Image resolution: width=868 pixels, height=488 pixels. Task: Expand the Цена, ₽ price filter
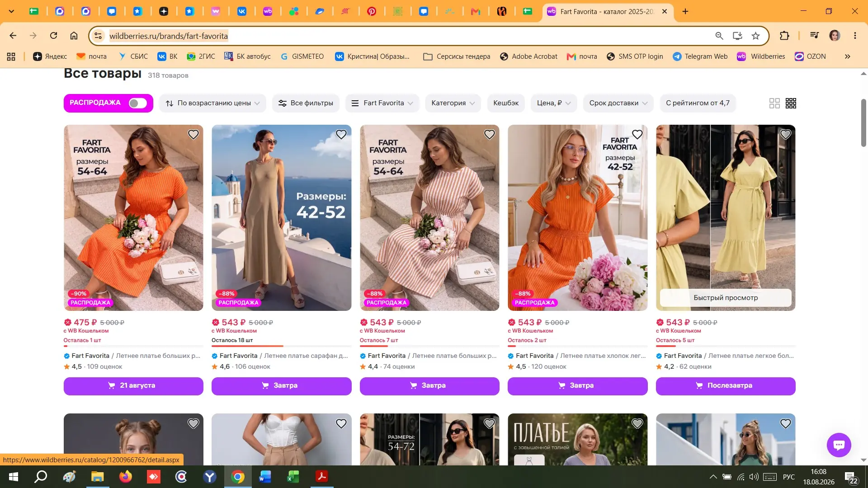click(554, 103)
